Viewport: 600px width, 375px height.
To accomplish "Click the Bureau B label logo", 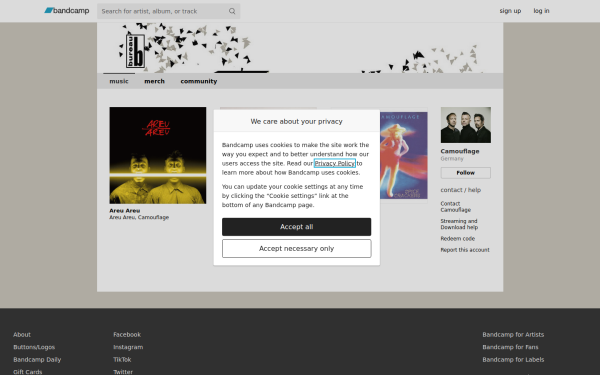I will coord(135,51).
